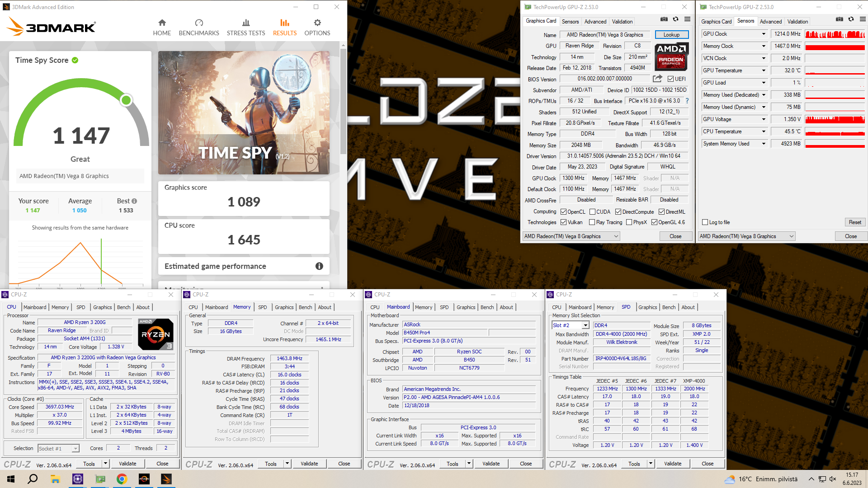Click Time Spy benchmark thumbnail image
This screenshot has width=868, height=488.
point(244,113)
